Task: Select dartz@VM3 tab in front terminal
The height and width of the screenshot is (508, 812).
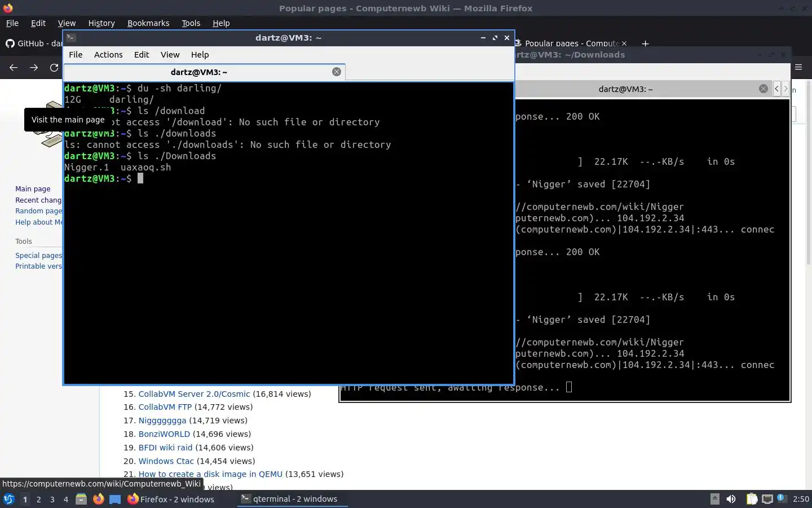Action: 204,72
